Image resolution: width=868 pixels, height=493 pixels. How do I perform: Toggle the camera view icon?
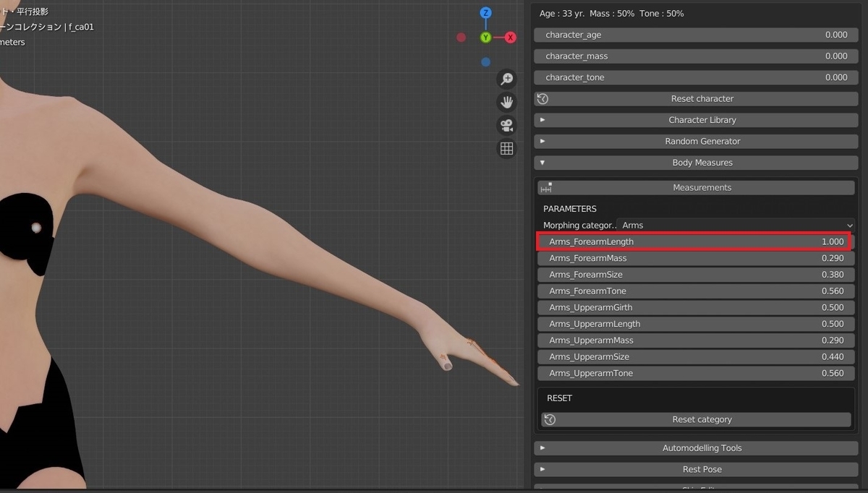point(507,125)
